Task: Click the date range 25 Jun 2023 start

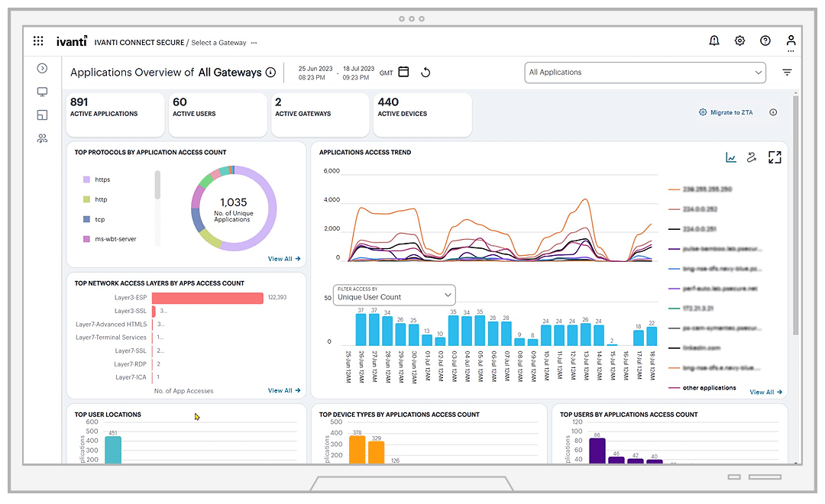Action: (315, 73)
